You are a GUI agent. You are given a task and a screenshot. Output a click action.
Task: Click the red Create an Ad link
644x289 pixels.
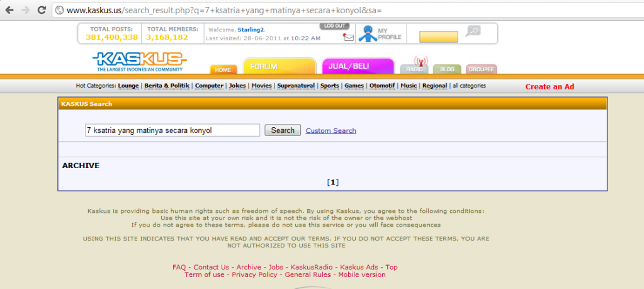(x=550, y=87)
